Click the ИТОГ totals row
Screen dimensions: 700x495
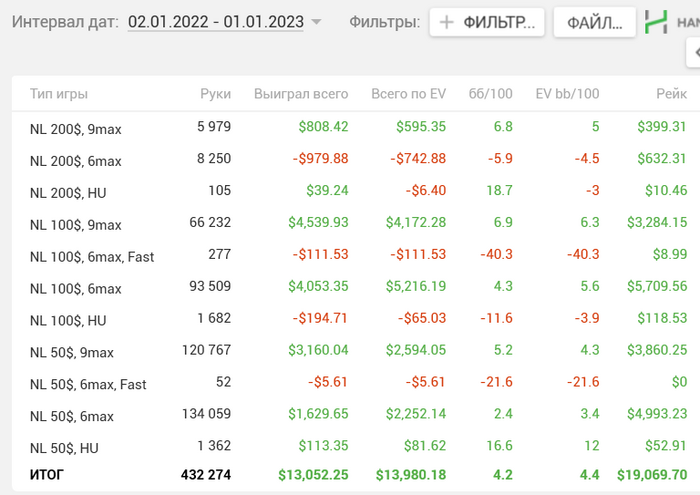[x=356, y=475]
